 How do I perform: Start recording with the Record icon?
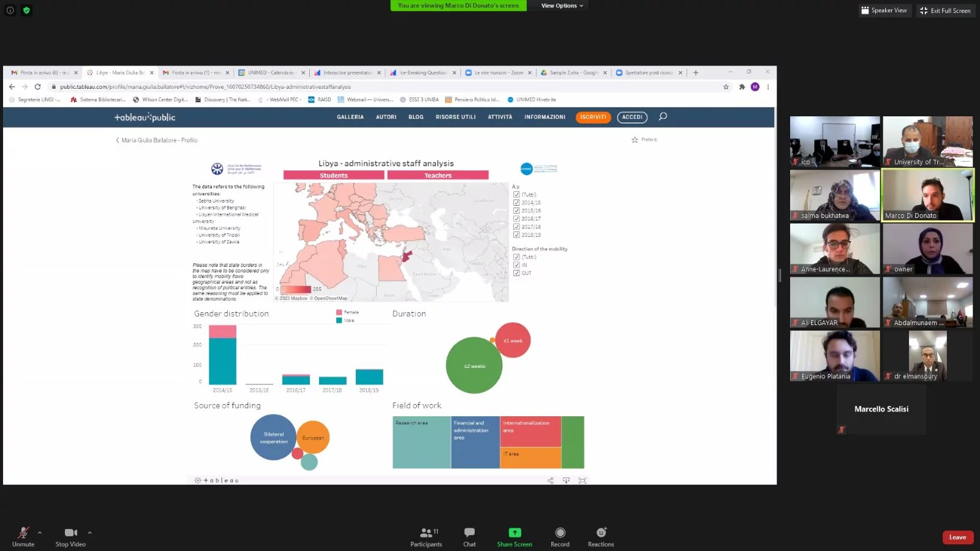click(x=560, y=533)
